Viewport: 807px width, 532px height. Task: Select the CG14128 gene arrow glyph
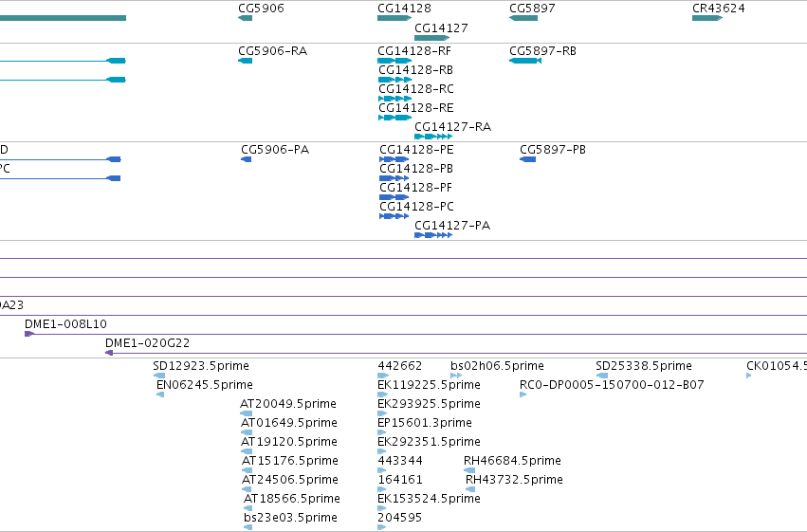[394, 18]
